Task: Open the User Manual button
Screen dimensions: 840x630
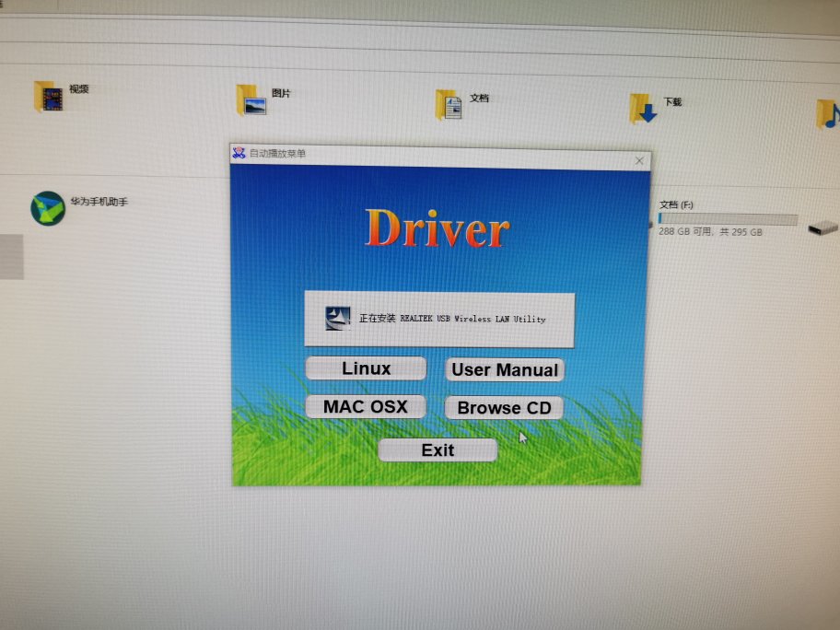Action: [505, 369]
